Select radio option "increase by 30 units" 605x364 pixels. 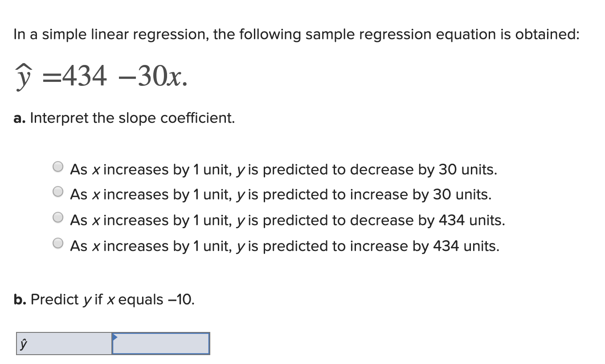[x=57, y=191]
